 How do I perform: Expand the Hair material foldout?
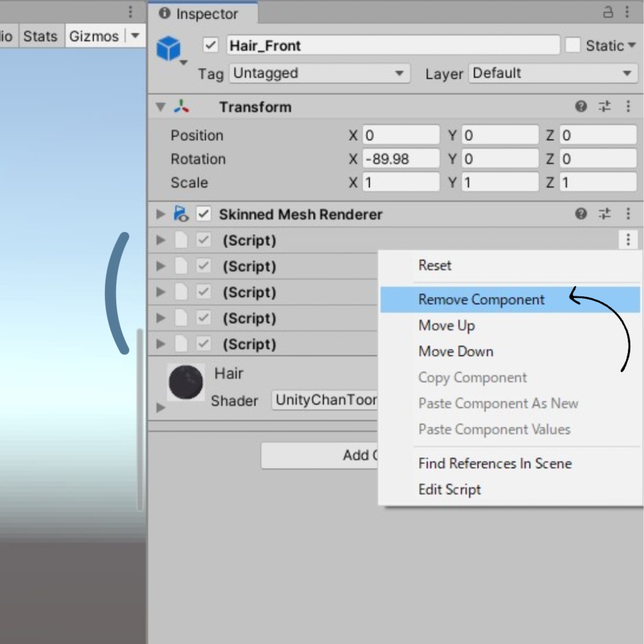[x=160, y=408]
